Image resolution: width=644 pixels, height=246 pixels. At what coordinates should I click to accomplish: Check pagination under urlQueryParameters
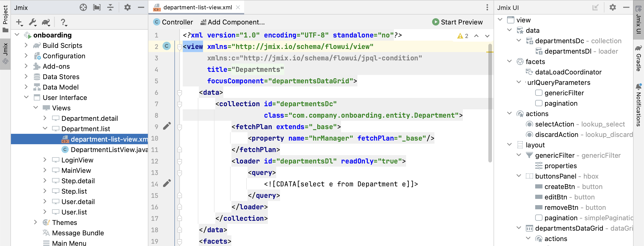(538, 103)
